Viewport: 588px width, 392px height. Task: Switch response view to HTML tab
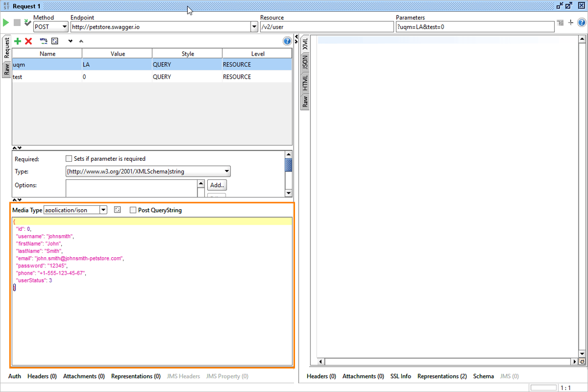tap(305, 83)
